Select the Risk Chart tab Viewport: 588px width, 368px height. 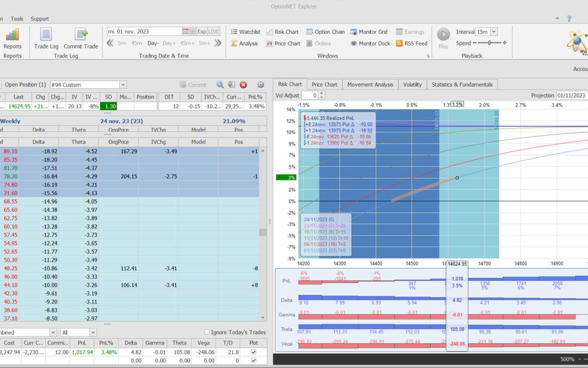290,84
